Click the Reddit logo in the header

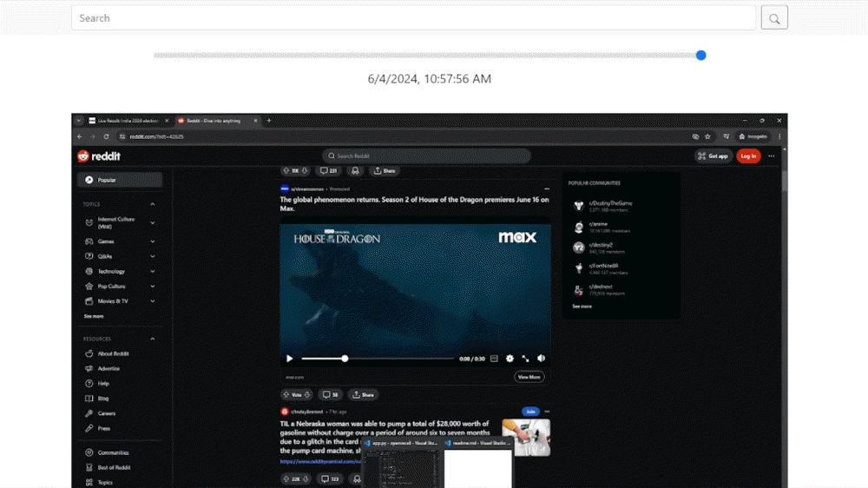[x=99, y=156]
